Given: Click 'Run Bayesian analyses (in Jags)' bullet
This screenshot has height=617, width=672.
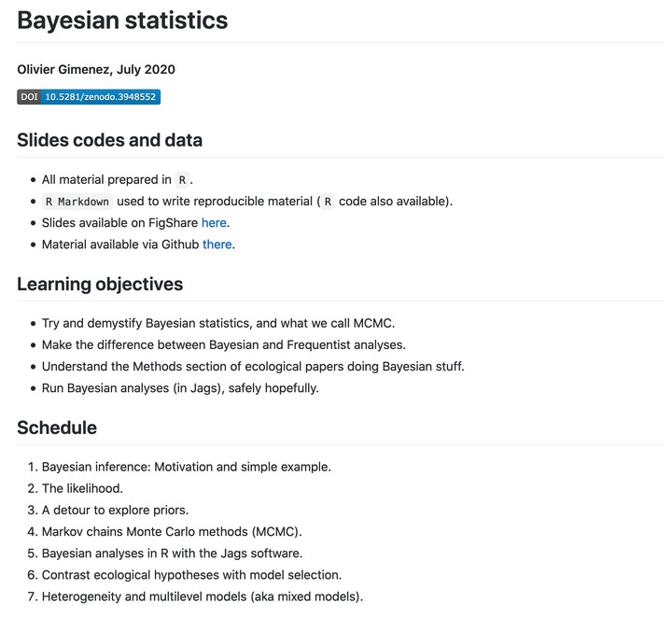Looking at the screenshot, I should [x=180, y=388].
